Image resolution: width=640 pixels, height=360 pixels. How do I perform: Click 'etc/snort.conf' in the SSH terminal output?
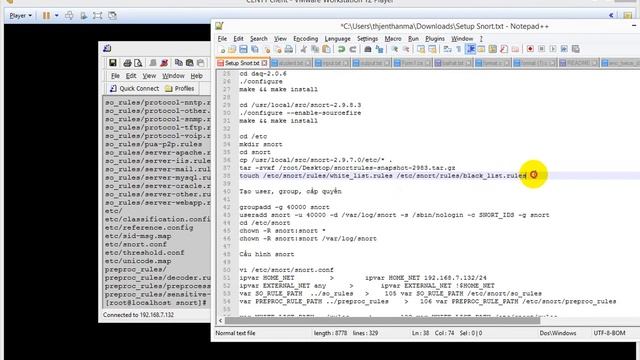tap(136, 244)
